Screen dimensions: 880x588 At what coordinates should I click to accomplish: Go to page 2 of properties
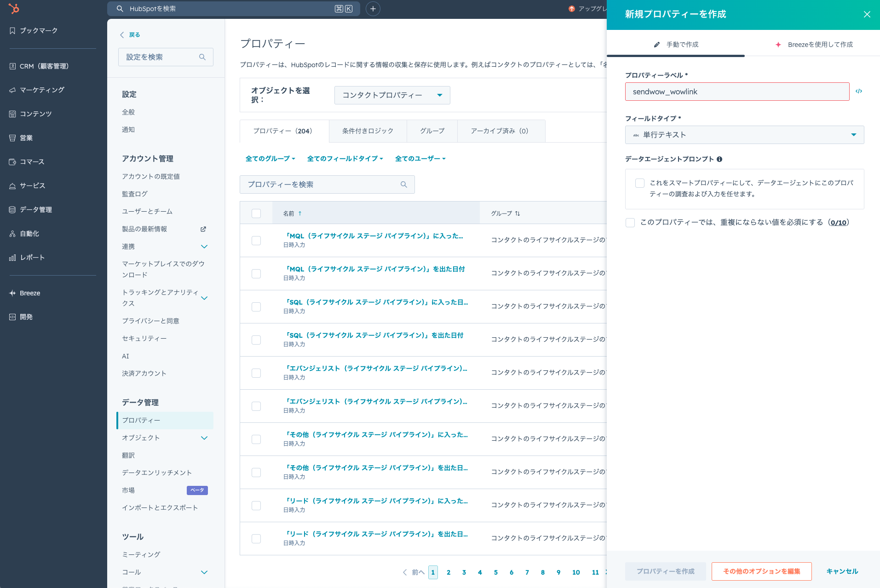click(449, 572)
